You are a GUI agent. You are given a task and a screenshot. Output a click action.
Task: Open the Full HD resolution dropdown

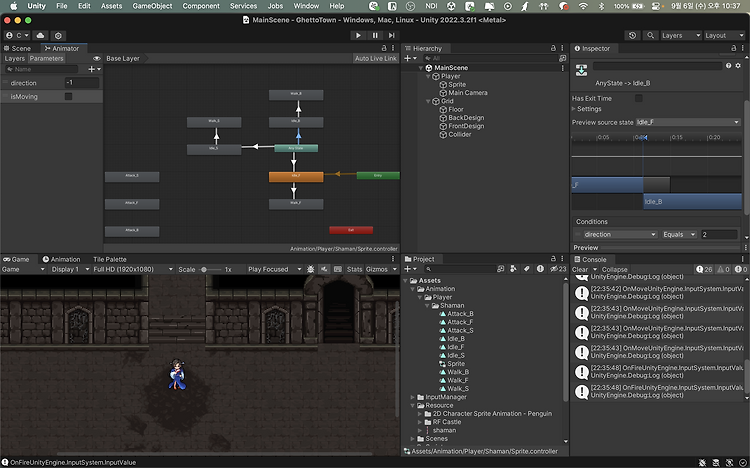pos(133,269)
